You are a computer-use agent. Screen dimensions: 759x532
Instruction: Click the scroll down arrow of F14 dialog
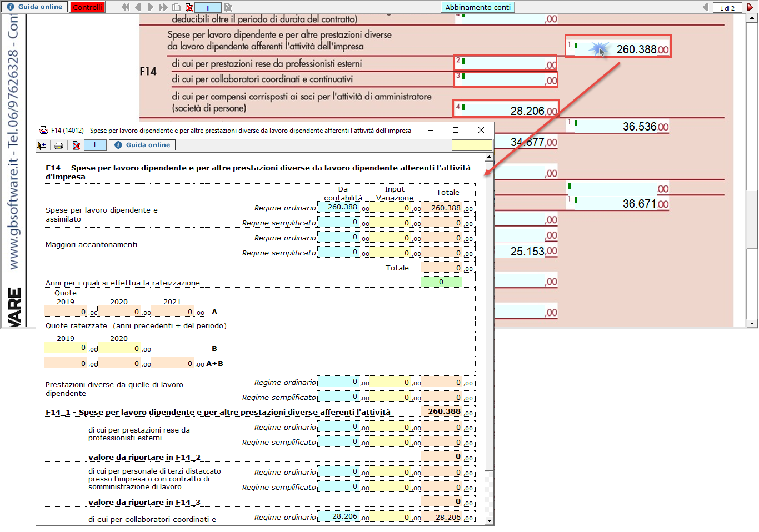(489, 520)
